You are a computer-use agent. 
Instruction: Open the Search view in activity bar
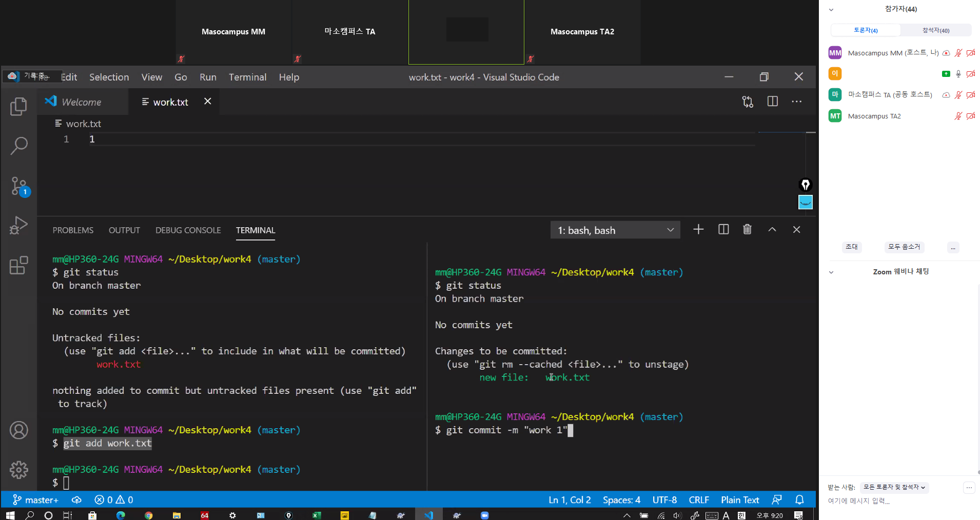click(18, 146)
